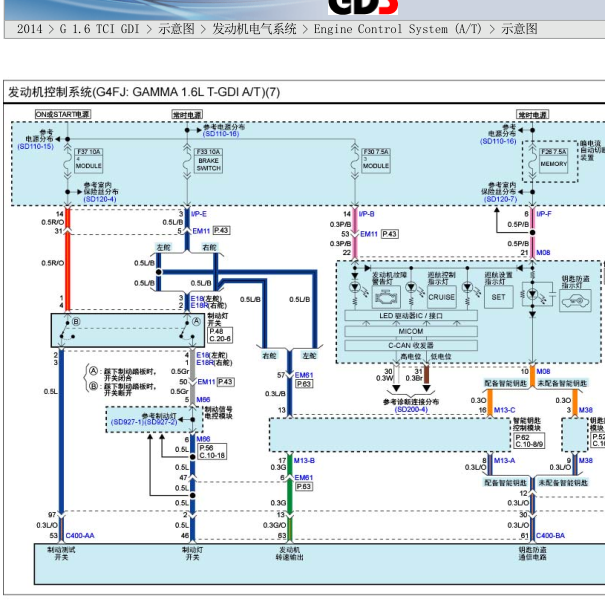Image resolution: width=605 pixels, height=608 pixels.
Task: Open breadcrumb G 1.6 TCI GDI
Action: tap(99, 29)
